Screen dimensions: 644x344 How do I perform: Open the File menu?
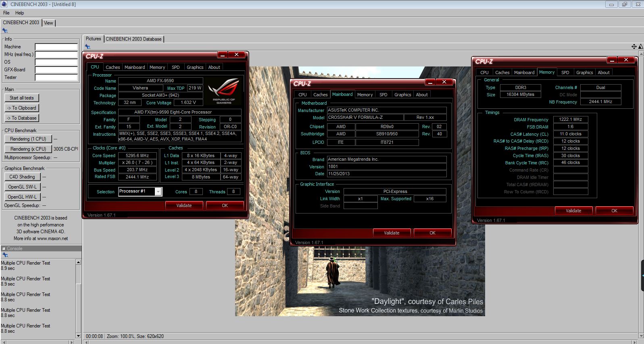tap(6, 13)
